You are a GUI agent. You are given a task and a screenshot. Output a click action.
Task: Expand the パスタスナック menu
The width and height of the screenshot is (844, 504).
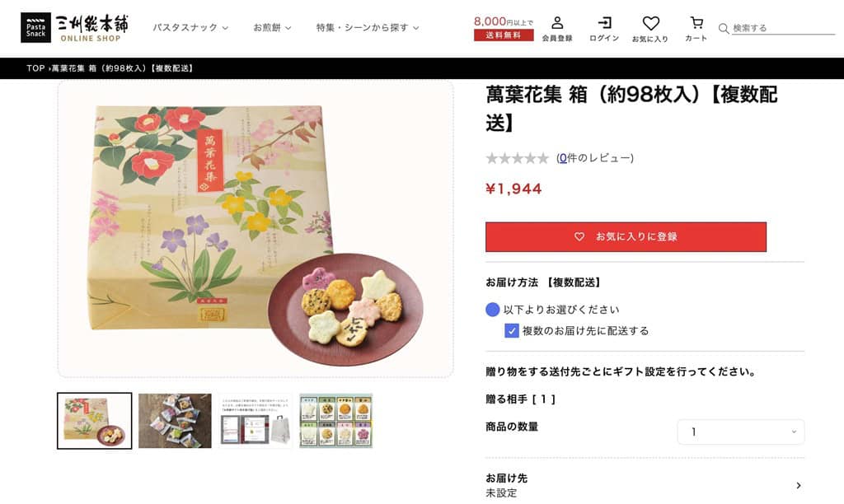[x=190, y=27]
